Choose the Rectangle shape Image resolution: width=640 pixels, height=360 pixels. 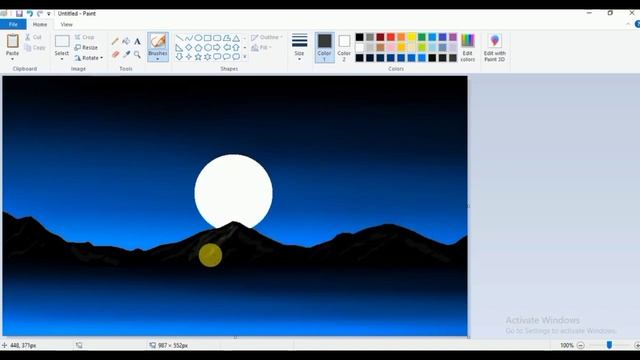pyautogui.click(x=207, y=38)
